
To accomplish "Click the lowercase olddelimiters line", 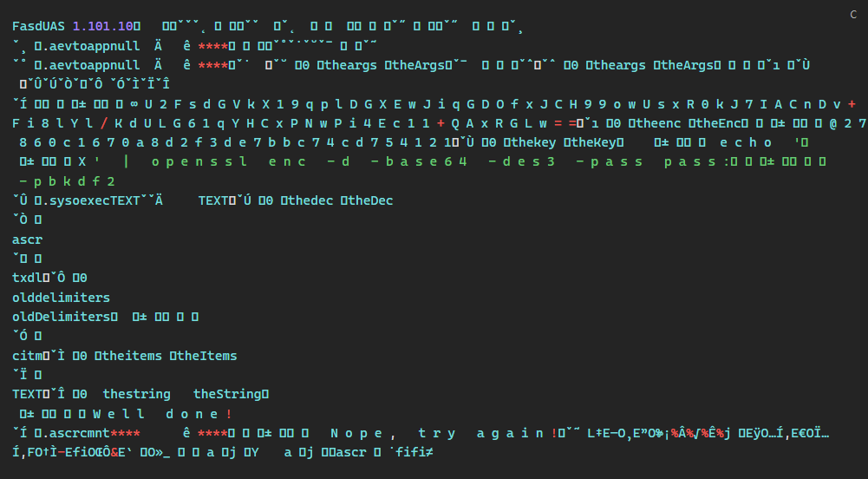I will click(x=61, y=298).
